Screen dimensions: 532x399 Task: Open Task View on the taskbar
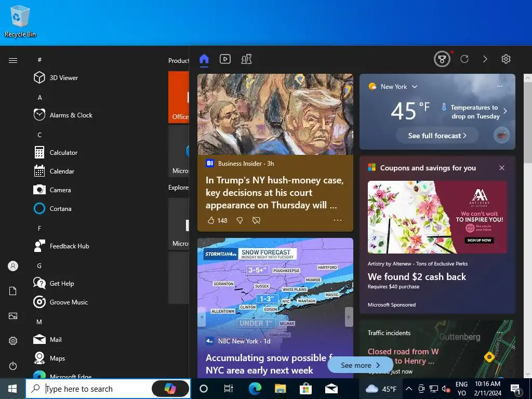tap(229, 389)
